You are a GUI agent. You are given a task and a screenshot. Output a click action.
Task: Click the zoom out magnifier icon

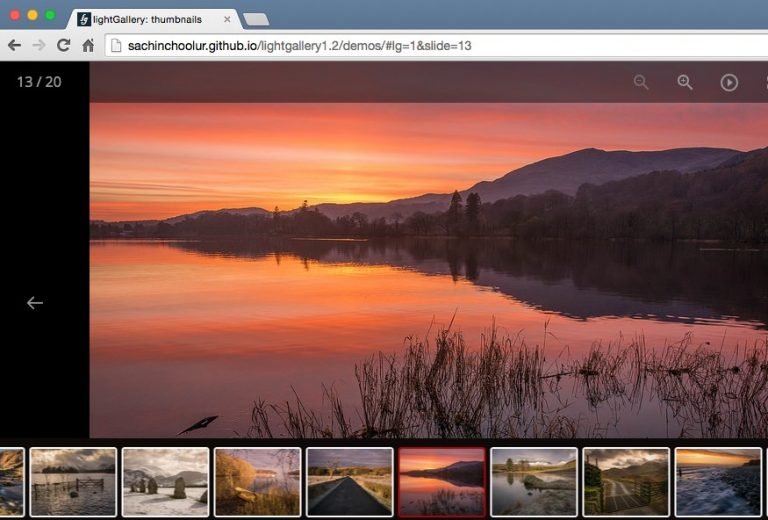tap(641, 82)
